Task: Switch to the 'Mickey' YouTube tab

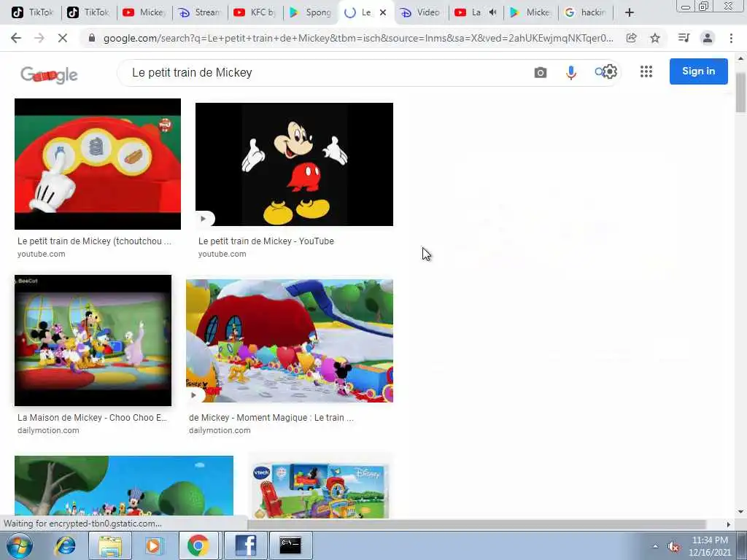Action: 144,12
